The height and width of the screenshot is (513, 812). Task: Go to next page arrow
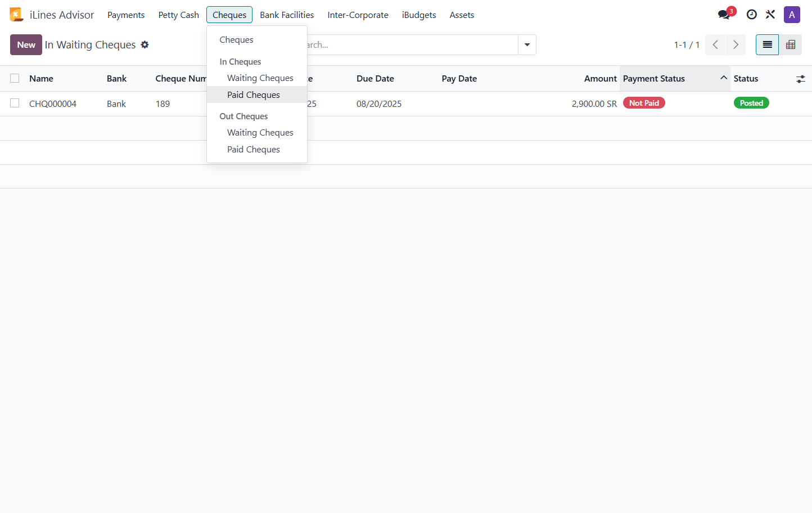pos(736,44)
